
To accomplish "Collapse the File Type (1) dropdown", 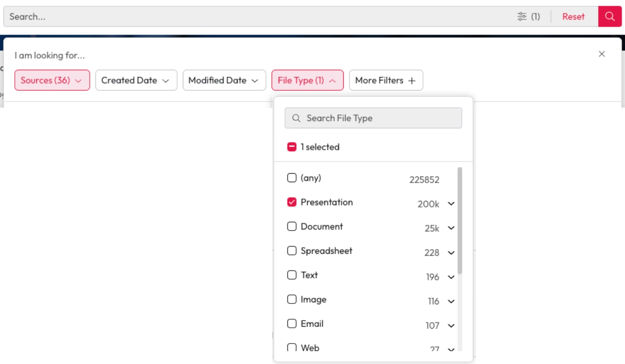I will coord(307,81).
